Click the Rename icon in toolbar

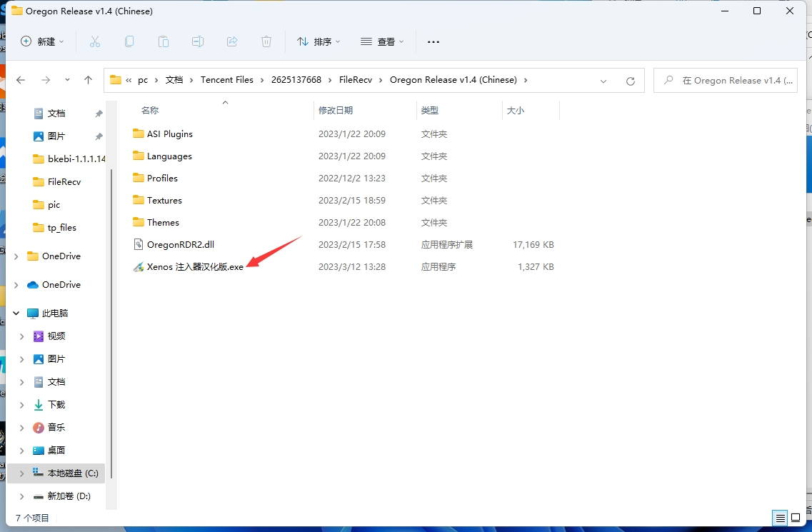click(x=198, y=42)
